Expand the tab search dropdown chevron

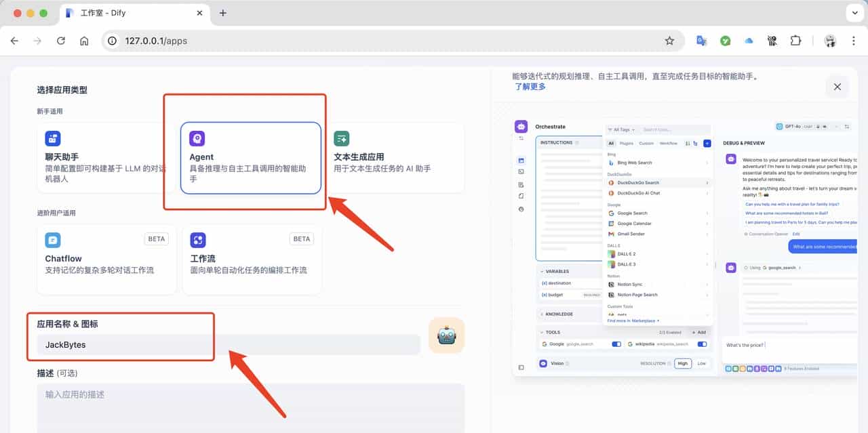(x=854, y=13)
